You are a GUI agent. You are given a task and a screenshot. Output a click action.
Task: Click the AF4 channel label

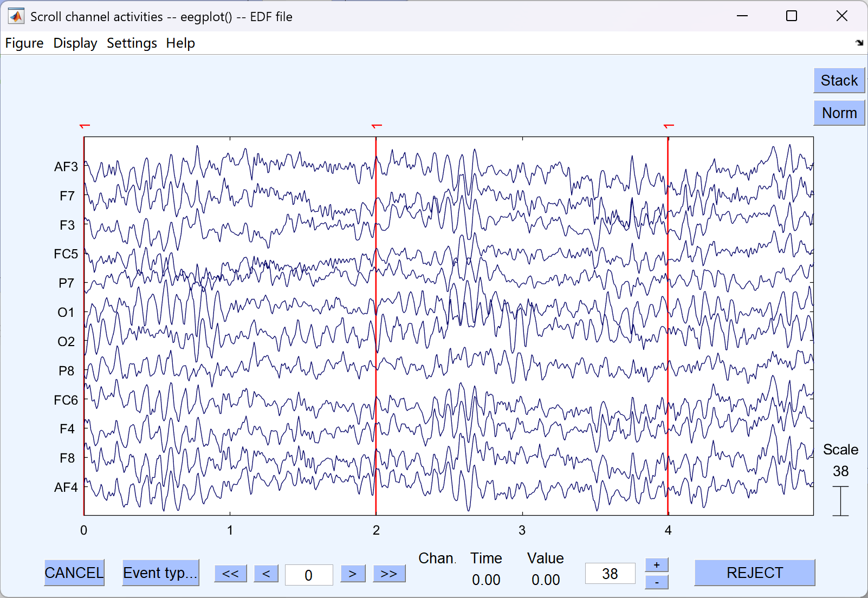[x=66, y=487]
